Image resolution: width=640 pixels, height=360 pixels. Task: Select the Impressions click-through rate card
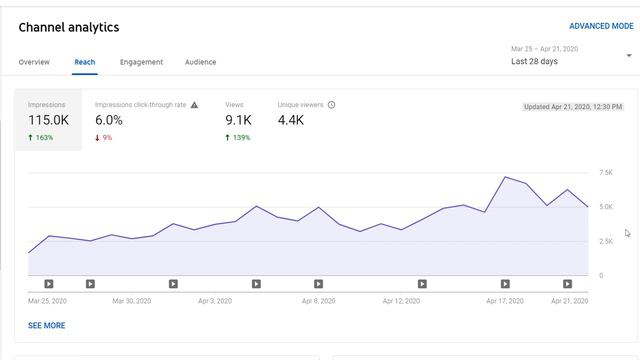[x=147, y=120]
